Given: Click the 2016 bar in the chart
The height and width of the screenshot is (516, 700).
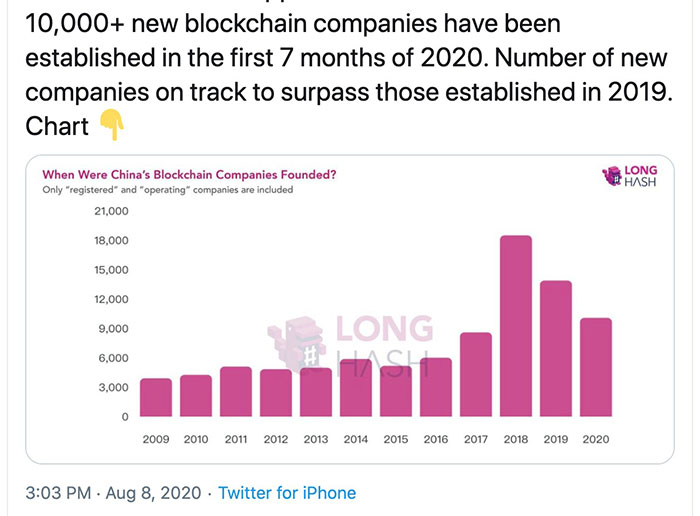Looking at the screenshot, I should pyautogui.click(x=435, y=386).
